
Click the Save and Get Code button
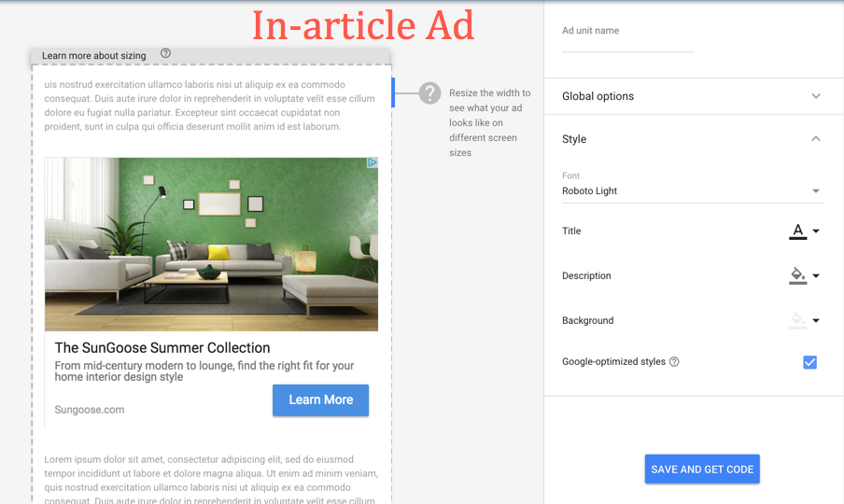click(x=702, y=469)
